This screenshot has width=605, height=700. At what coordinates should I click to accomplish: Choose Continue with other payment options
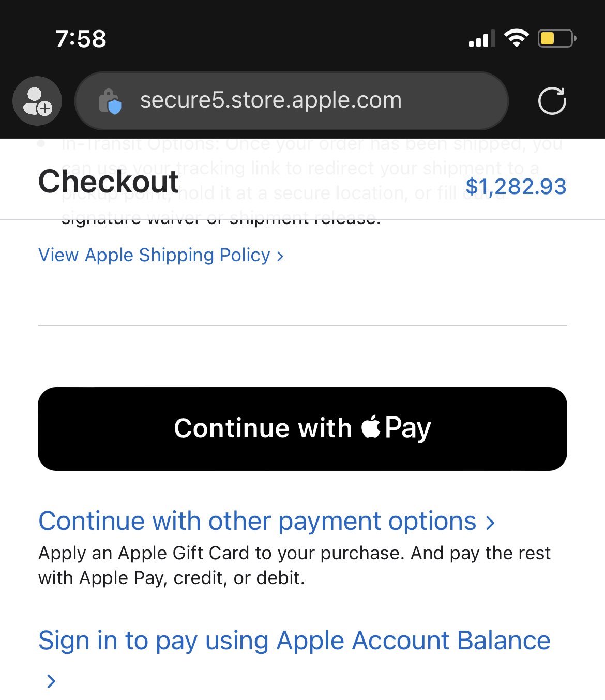point(257,521)
